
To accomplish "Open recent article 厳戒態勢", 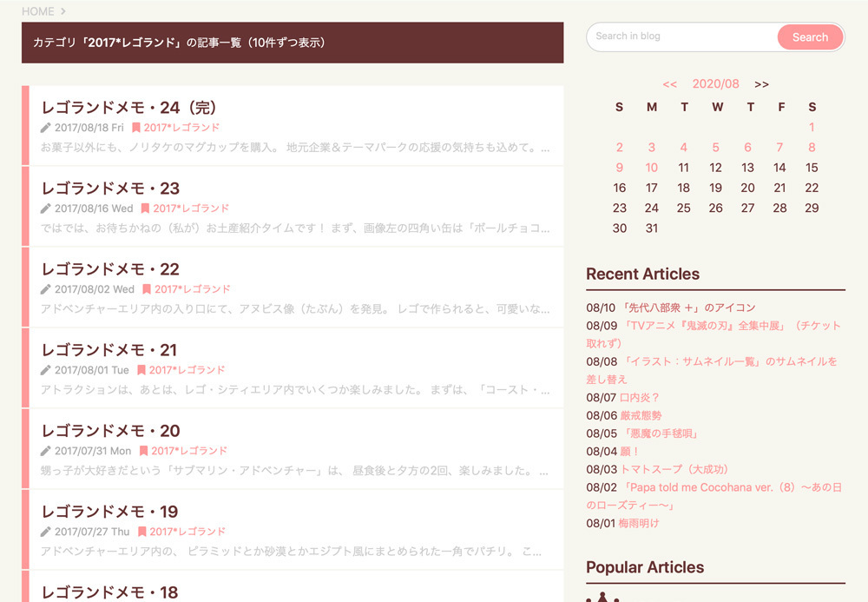I will point(641,416).
